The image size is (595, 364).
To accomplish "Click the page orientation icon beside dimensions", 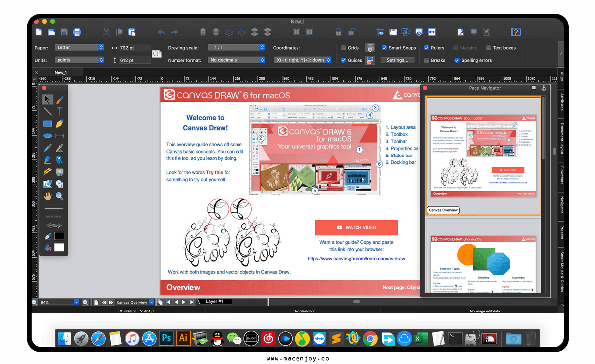I will coord(157,54).
